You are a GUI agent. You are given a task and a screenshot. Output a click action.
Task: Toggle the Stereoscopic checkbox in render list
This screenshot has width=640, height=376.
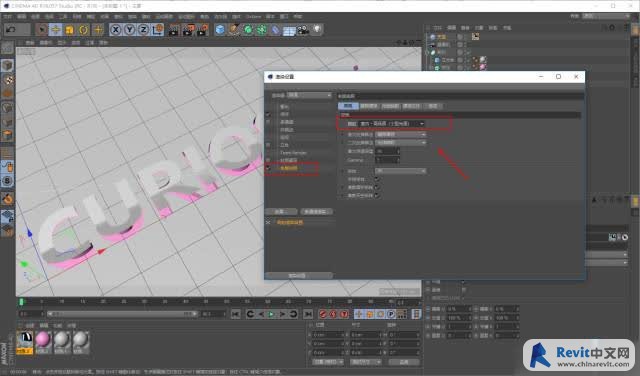tap(268, 145)
